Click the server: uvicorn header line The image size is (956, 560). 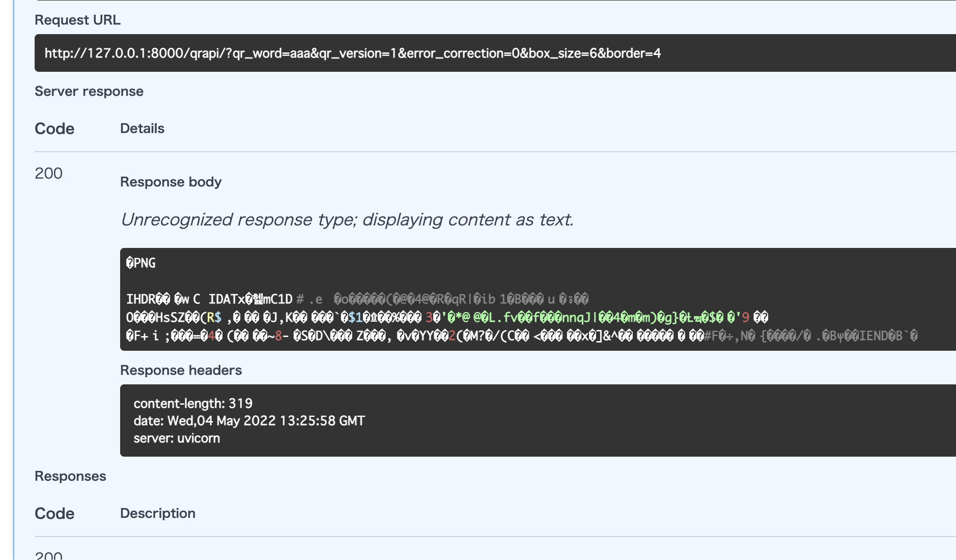177,438
